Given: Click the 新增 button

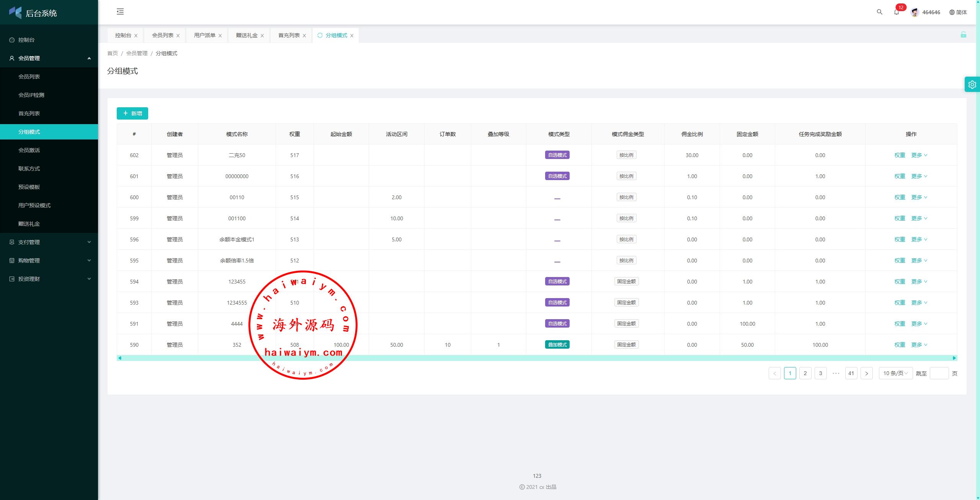Looking at the screenshot, I should [x=132, y=113].
